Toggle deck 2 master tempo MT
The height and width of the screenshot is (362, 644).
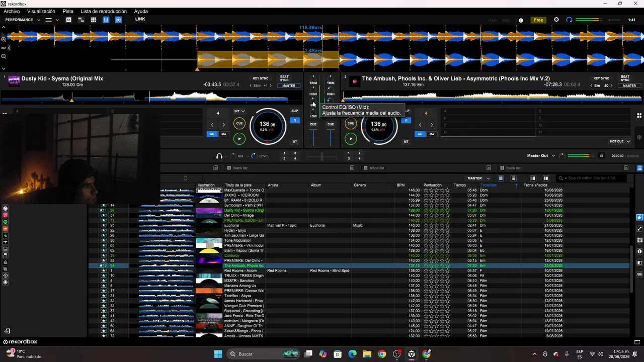[x=406, y=142]
